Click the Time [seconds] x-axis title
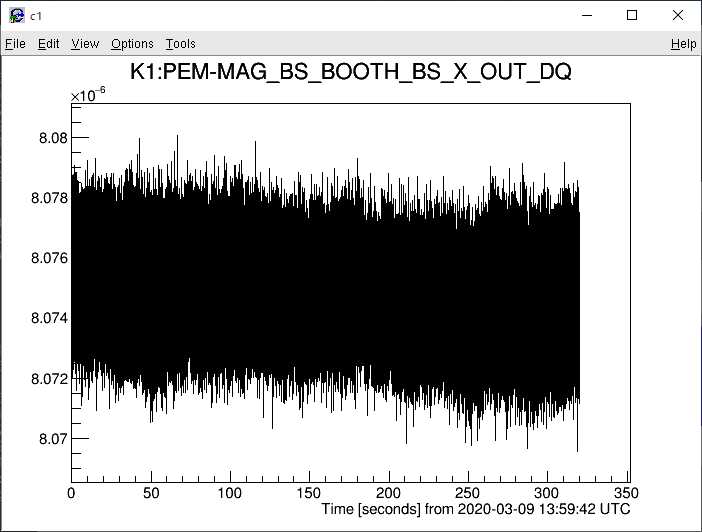 pos(476,509)
